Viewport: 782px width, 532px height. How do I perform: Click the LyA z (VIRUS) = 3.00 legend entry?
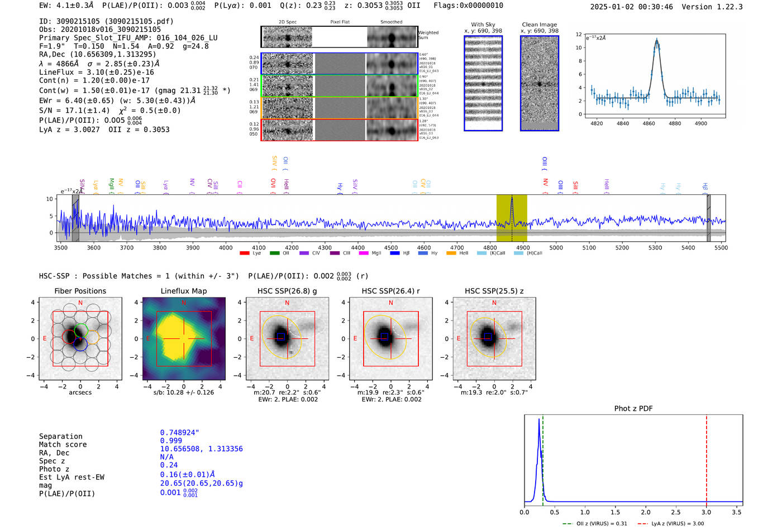pyautogui.click(x=670, y=524)
